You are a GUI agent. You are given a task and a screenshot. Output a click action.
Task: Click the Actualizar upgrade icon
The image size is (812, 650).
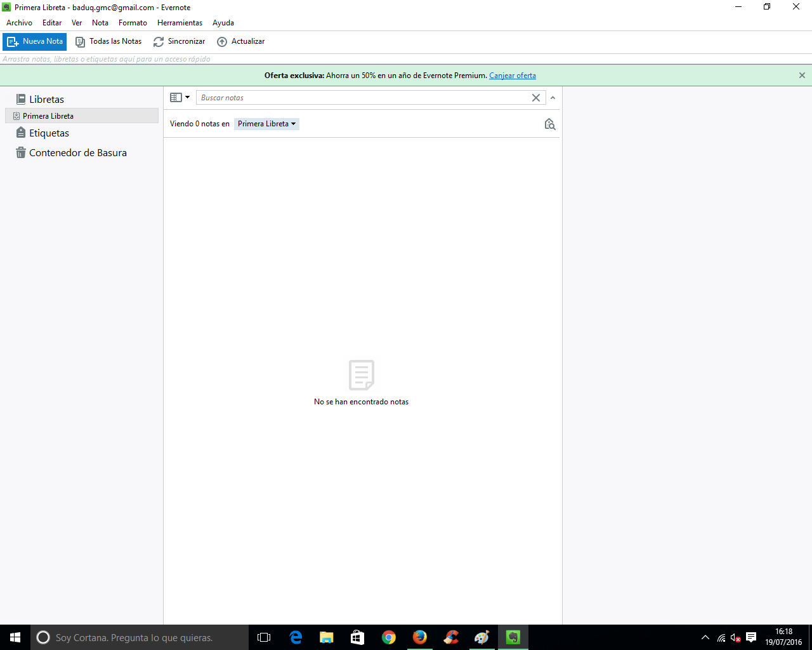coord(222,42)
